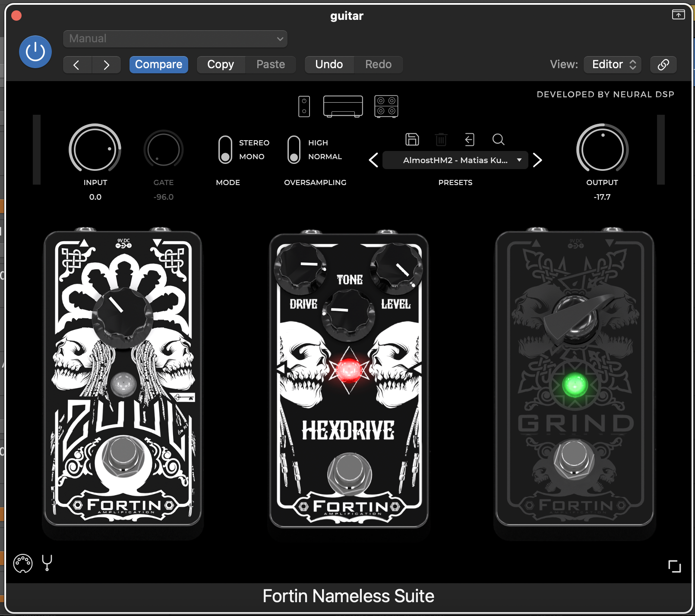Click the Hexdrive LEVEL knob

tap(397, 267)
